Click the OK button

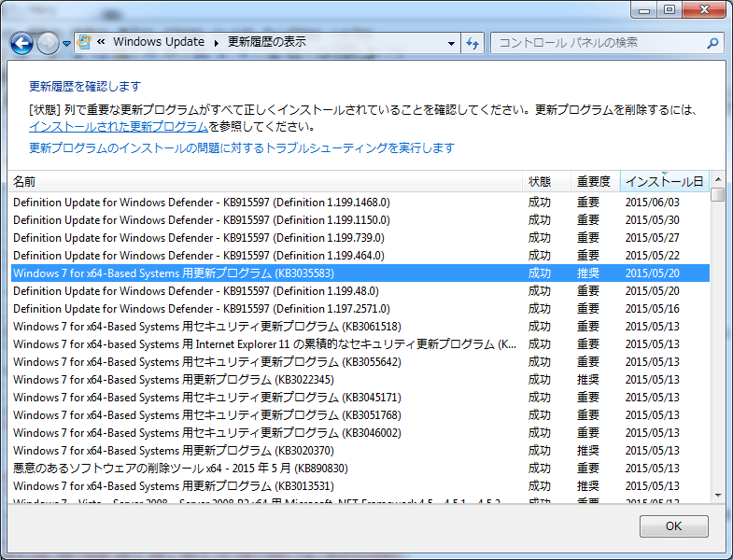(x=673, y=526)
